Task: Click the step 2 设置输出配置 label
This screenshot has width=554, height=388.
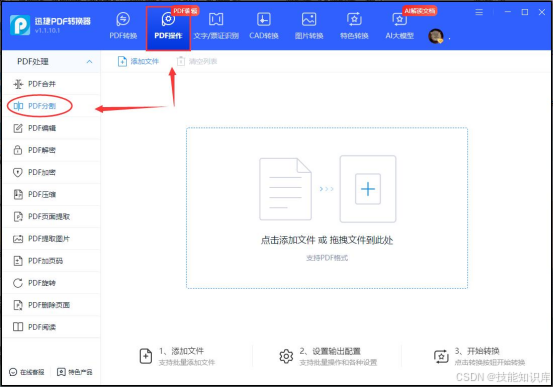Action: (x=330, y=351)
